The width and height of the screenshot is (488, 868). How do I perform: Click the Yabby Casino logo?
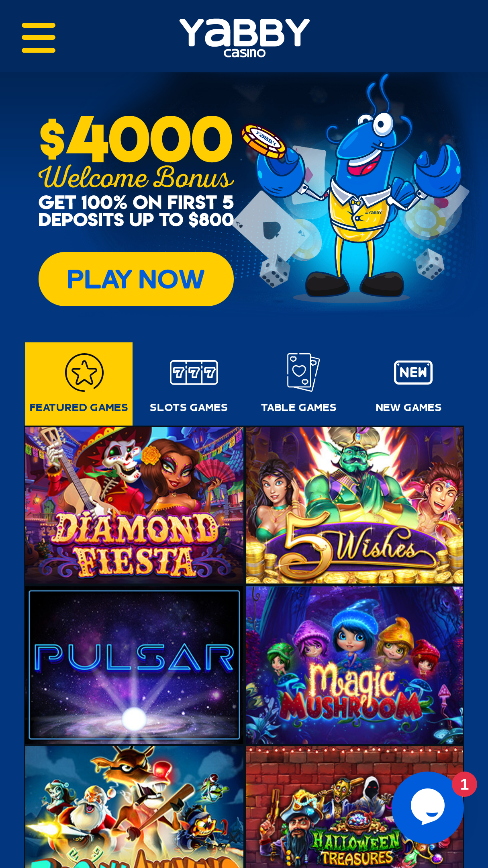244,38
